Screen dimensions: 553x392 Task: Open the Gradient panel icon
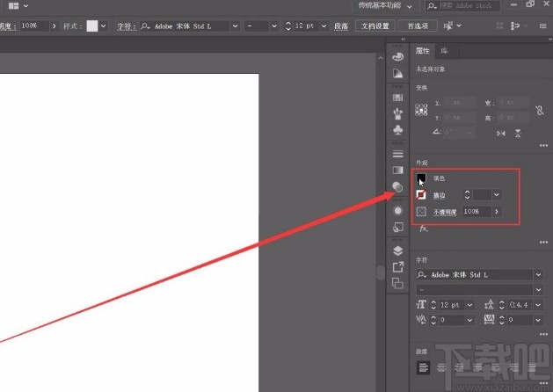(x=397, y=171)
